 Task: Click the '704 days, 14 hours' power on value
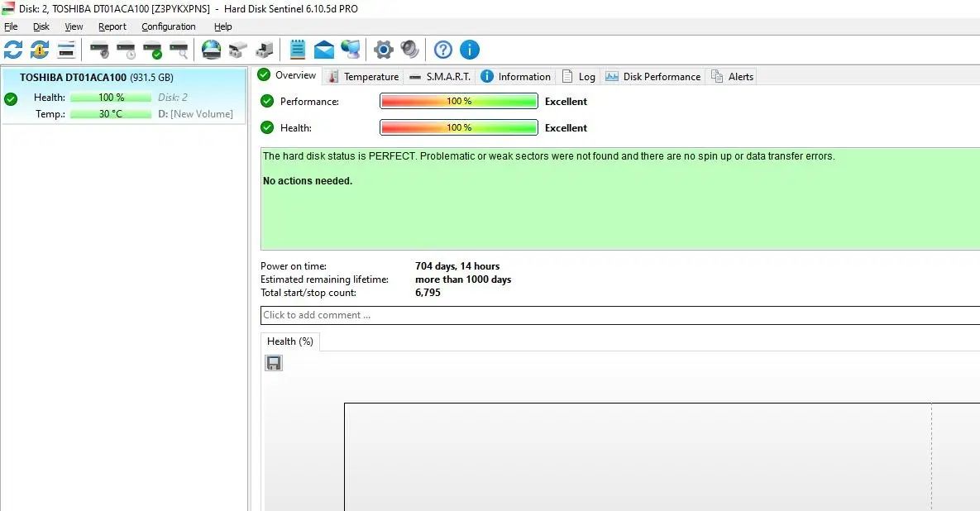457,266
